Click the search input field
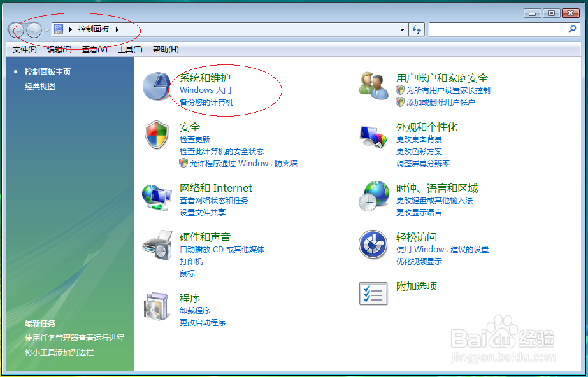 tap(499, 29)
